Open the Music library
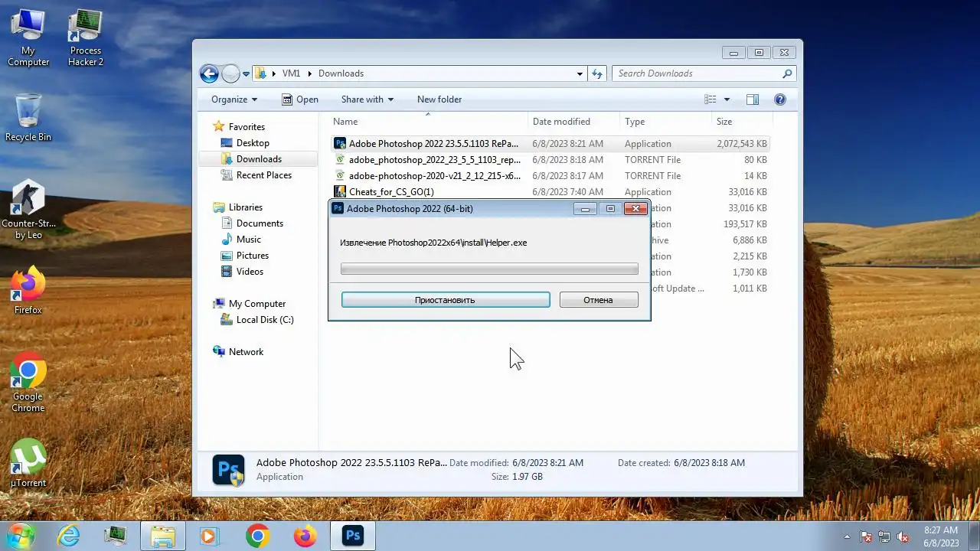980x551 pixels. pos(249,240)
